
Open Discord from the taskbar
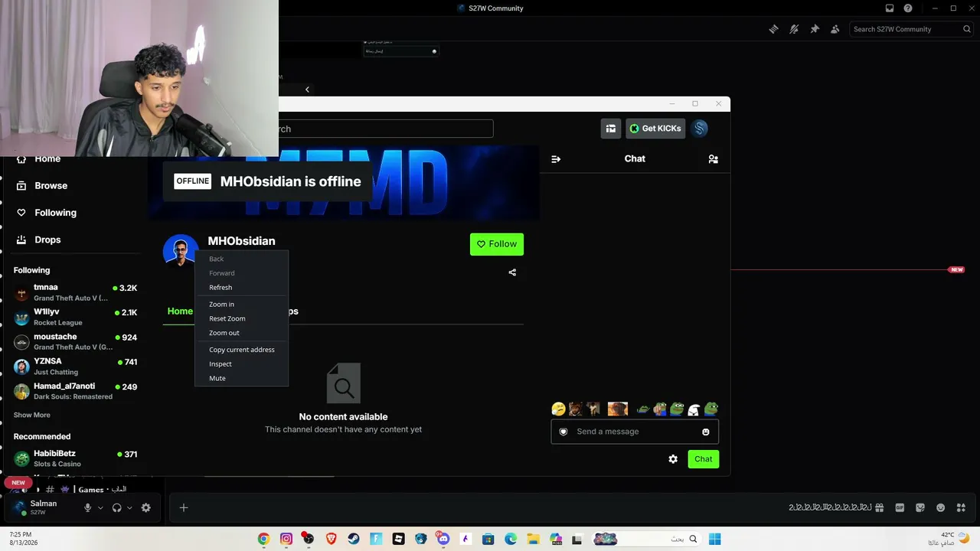[443, 539]
